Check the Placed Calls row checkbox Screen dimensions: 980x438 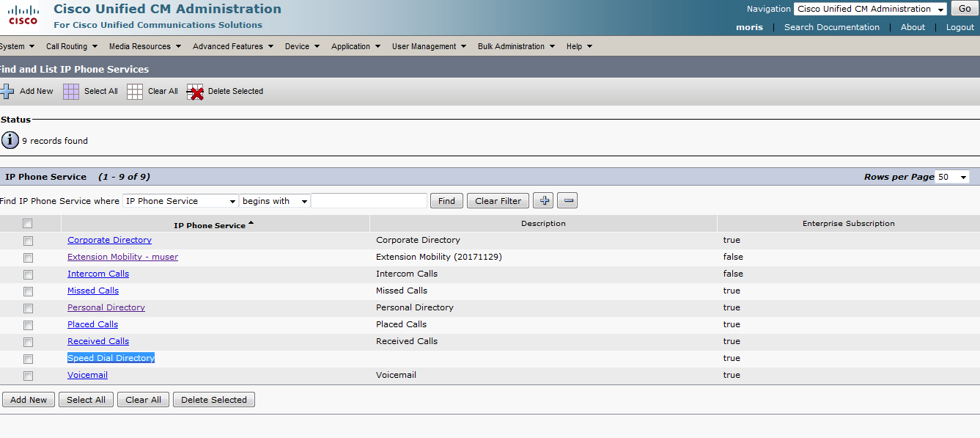(28, 325)
